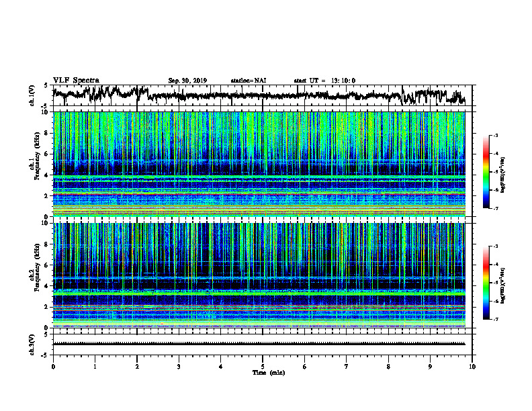Viewport: 532px width, 411px height.
Task: Click the time axis tick label '5'
Action: (263, 367)
